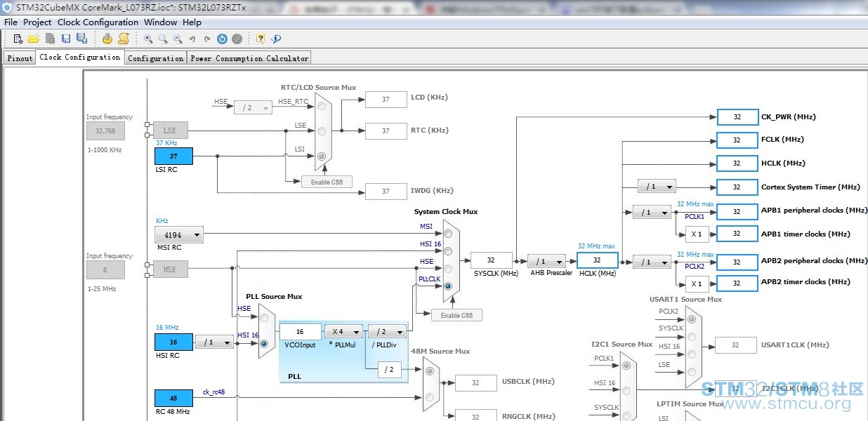Select LSE in USART1 Source Mux
Screen dimensions: 868x421
(x=691, y=373)
